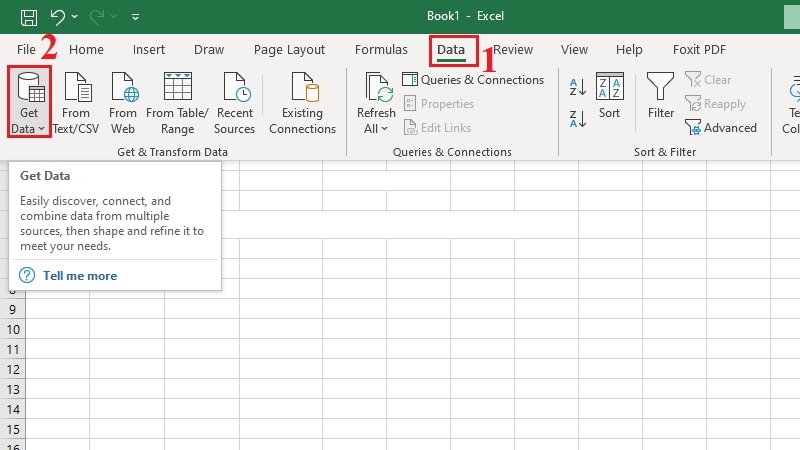Click the Reapply filter button
Image resolution: width=800 pixels, height=450 pixels.
coord(715,104)
